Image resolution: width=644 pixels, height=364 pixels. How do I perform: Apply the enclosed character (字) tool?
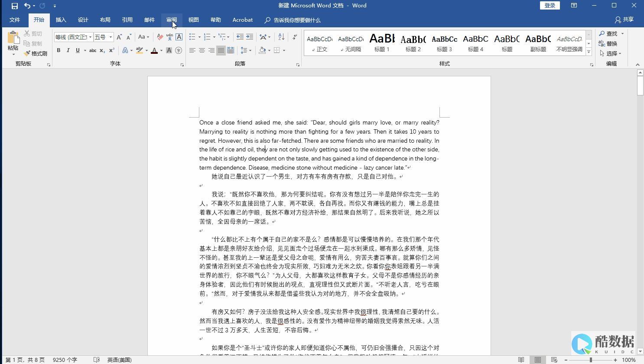[x=179, y=50]
